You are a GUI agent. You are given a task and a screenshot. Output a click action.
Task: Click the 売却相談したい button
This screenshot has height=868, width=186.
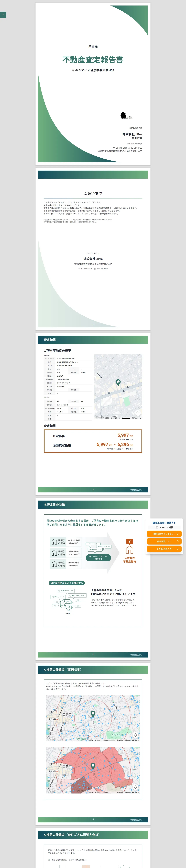click(x=164, y=541)
